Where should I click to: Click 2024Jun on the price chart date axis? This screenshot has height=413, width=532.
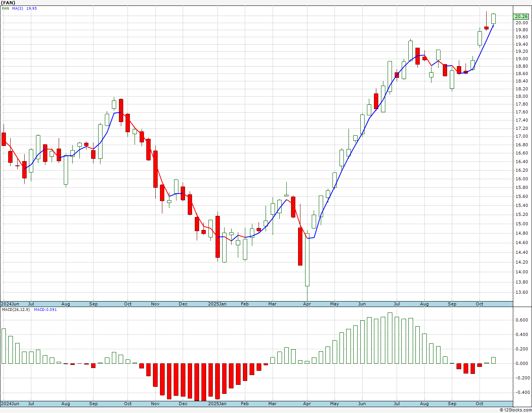(10, 304)
